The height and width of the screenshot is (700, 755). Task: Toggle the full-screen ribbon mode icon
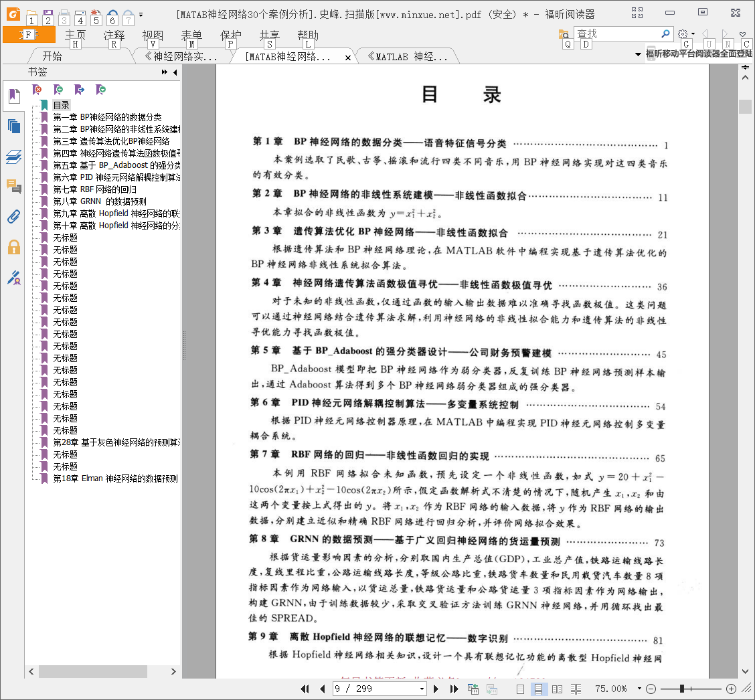(x=637, y=13)
